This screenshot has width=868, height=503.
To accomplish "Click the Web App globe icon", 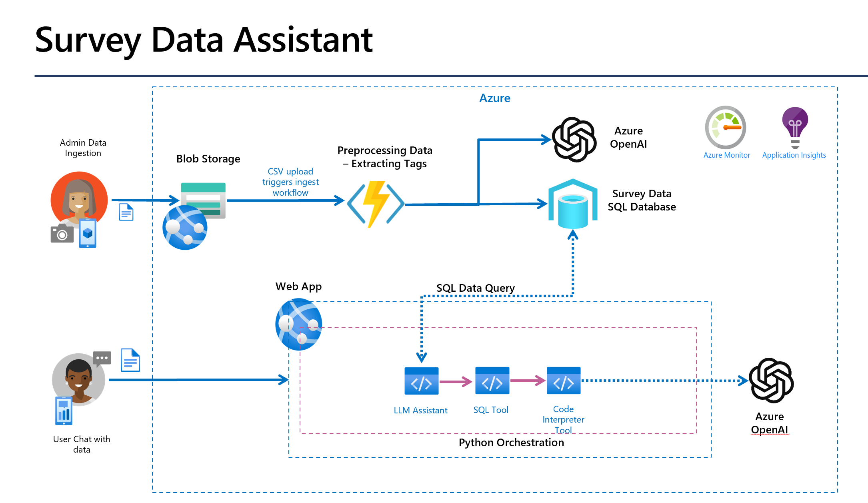I will point(298,324).
